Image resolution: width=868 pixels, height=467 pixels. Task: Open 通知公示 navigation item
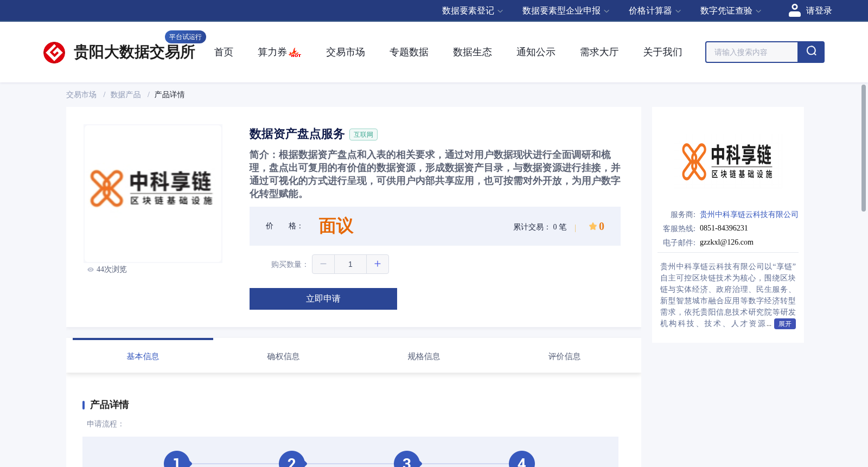coord(536,52)
